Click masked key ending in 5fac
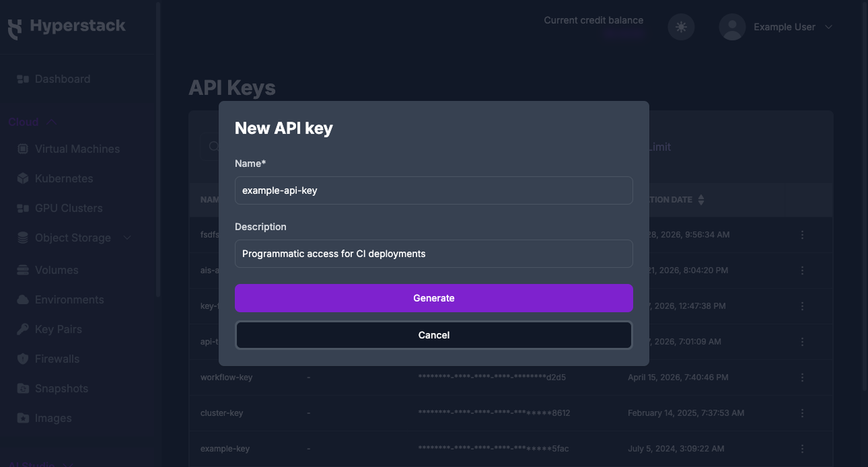The height and width of the screenshot is (467, 868). coord(493,449)
